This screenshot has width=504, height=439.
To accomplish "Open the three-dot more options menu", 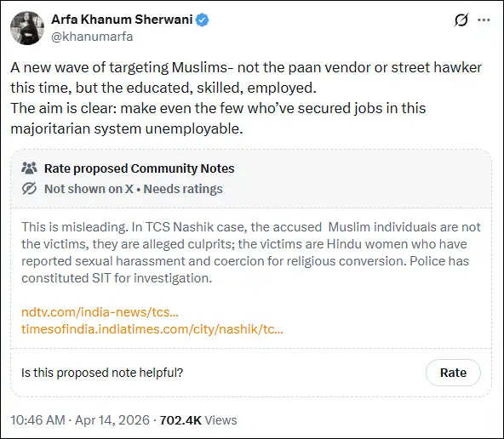I will tap(484, 20).
